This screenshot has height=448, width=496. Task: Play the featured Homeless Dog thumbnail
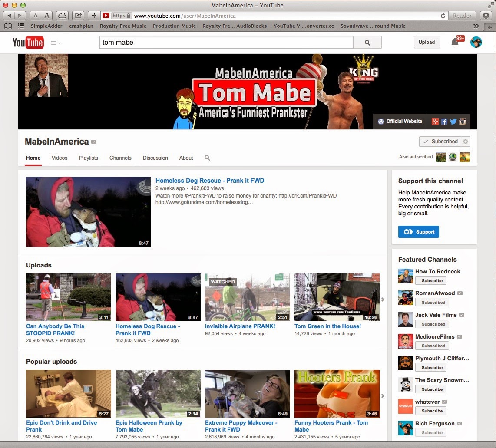click(x=89, y=212)
